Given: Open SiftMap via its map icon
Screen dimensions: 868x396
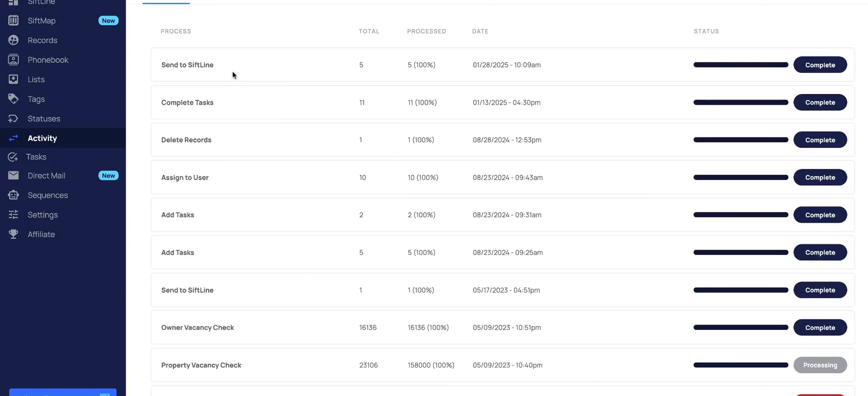Looking at the screenshot, I should coord(14,20).
